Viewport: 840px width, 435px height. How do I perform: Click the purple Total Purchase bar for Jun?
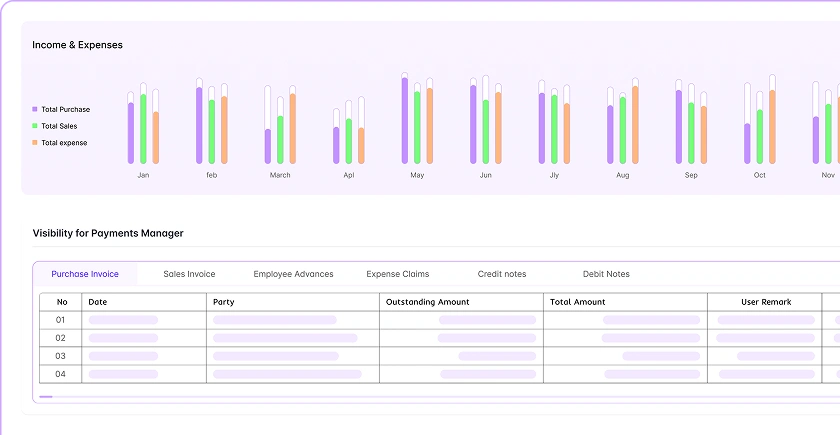point(473,124)
